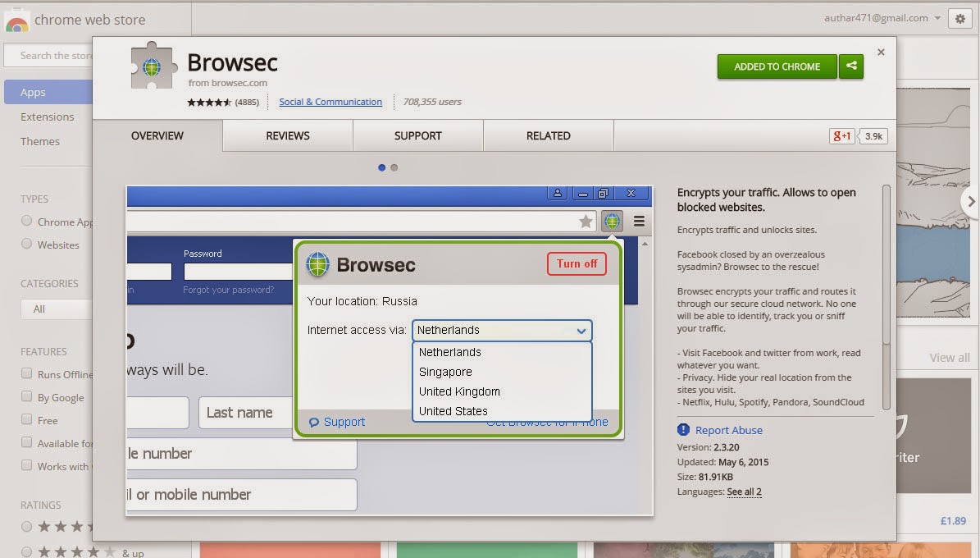
Task: Click the user profile icon in screenshot title bar
Action: (557, 193)
